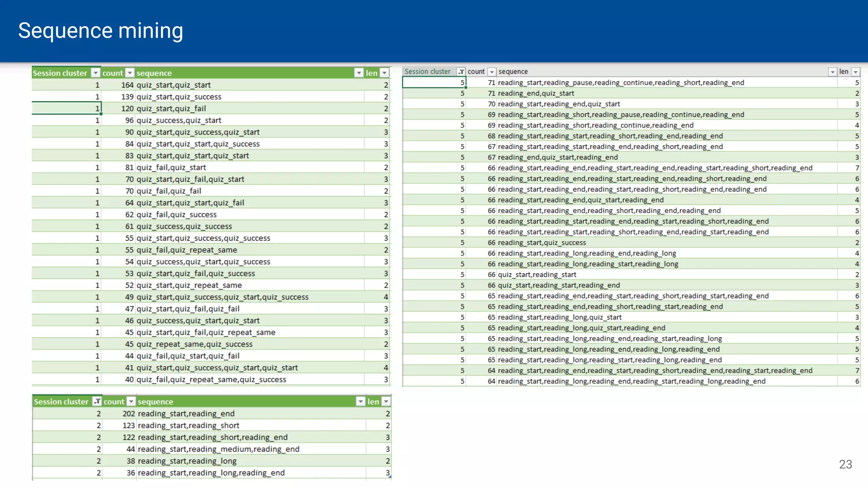Select the 'quiz_success,quiz_success' sequence cell

tap(250, 226)
